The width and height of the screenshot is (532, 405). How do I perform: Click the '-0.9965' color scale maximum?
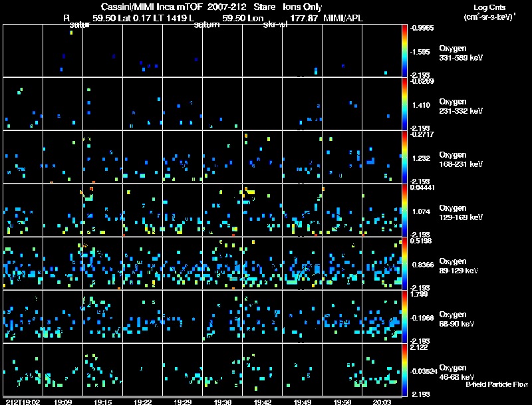click(x=422, y=28)
